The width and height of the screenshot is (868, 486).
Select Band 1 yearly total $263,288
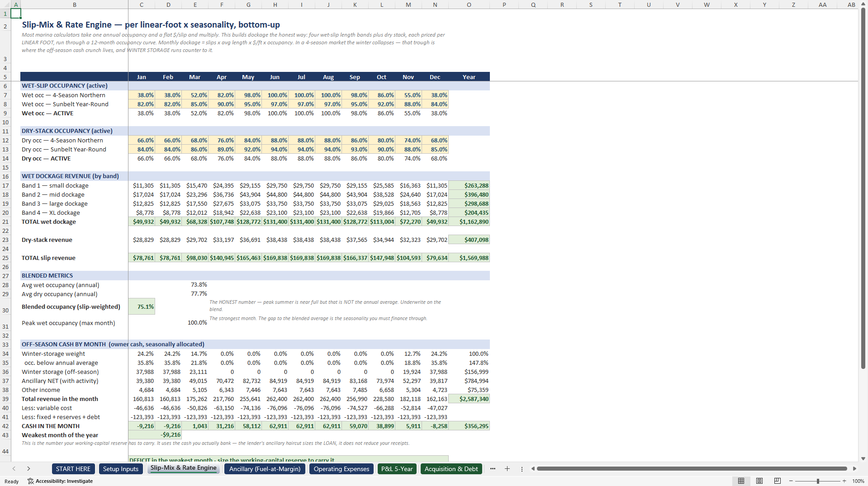[469, 185]
